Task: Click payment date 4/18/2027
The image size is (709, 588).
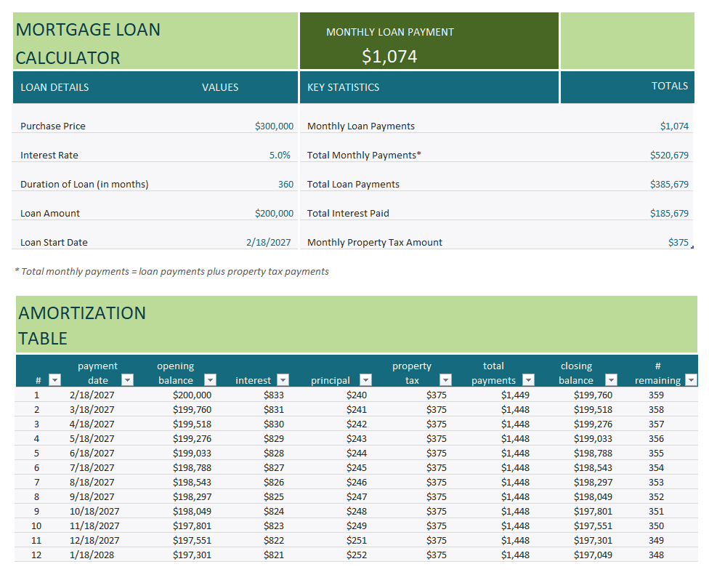Action: 92,424
